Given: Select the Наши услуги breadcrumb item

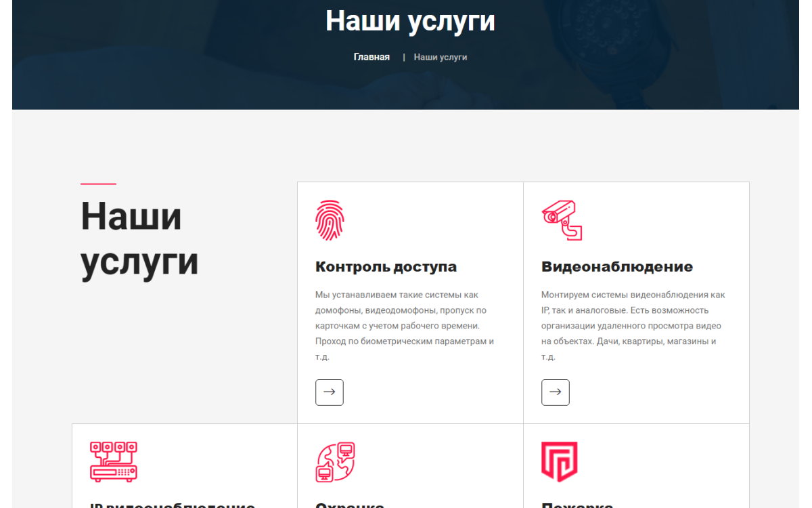Looking at the screenshot, I should pos(441,57).
